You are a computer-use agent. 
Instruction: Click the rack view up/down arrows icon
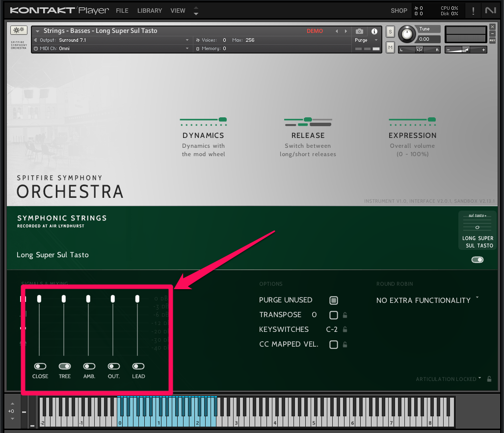pos(196,11)
